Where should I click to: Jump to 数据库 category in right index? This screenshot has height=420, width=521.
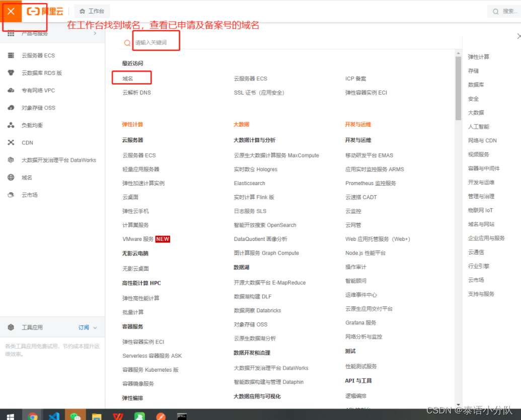[x=476, y=85]
